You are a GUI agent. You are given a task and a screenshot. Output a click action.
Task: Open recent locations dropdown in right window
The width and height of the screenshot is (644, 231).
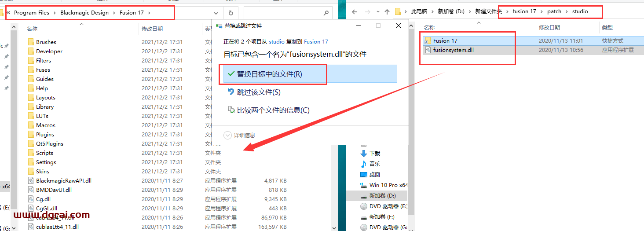pos(378,12)
